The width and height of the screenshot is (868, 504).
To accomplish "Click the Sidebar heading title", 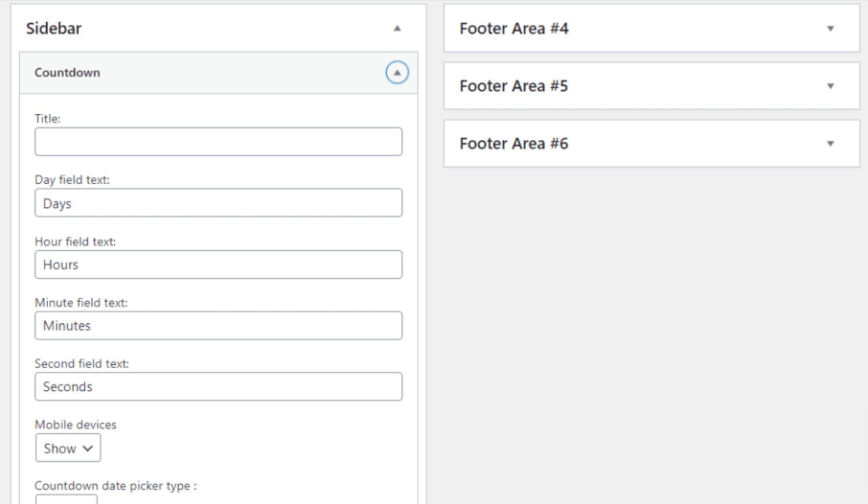I will pyautogui.click(x=54, y=28).
